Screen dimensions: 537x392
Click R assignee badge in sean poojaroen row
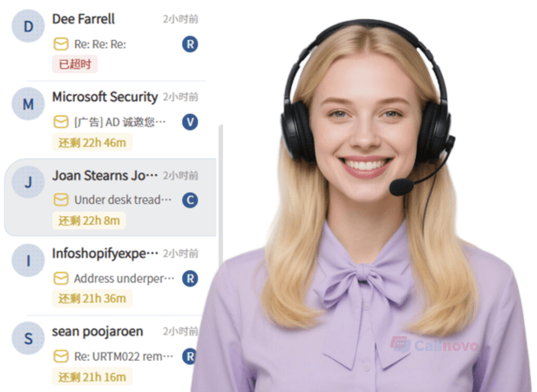189,356
